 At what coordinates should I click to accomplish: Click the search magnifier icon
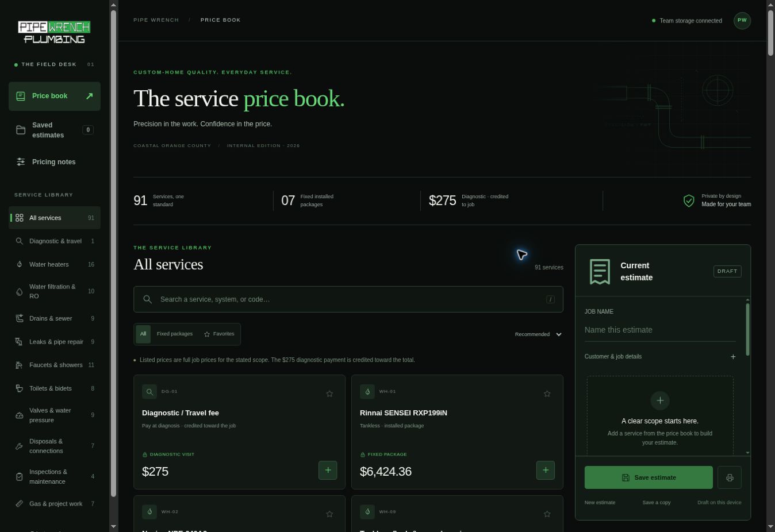[x=148, y=299]
